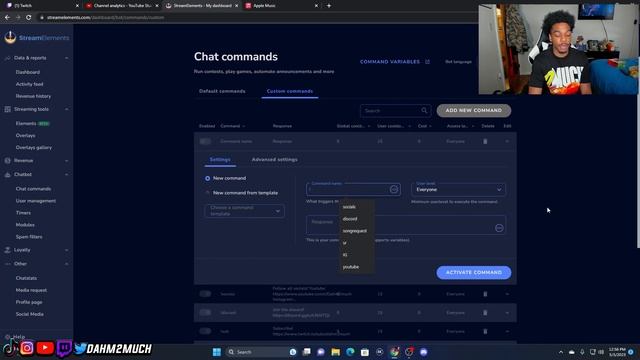Switch to the Apple Music browser tab
The width and height of the screenshot is (640, 360).
pos(282,6)
